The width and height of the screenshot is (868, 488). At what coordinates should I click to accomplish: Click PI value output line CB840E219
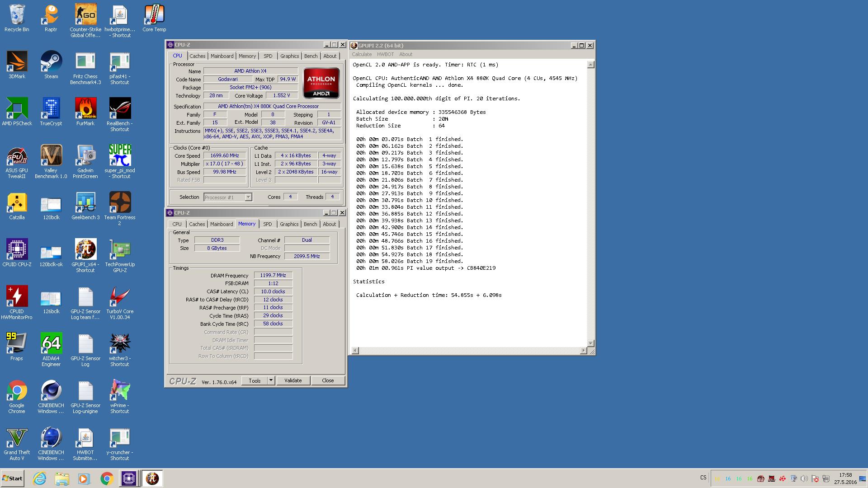pyautogui.click(x=426, y=268)
